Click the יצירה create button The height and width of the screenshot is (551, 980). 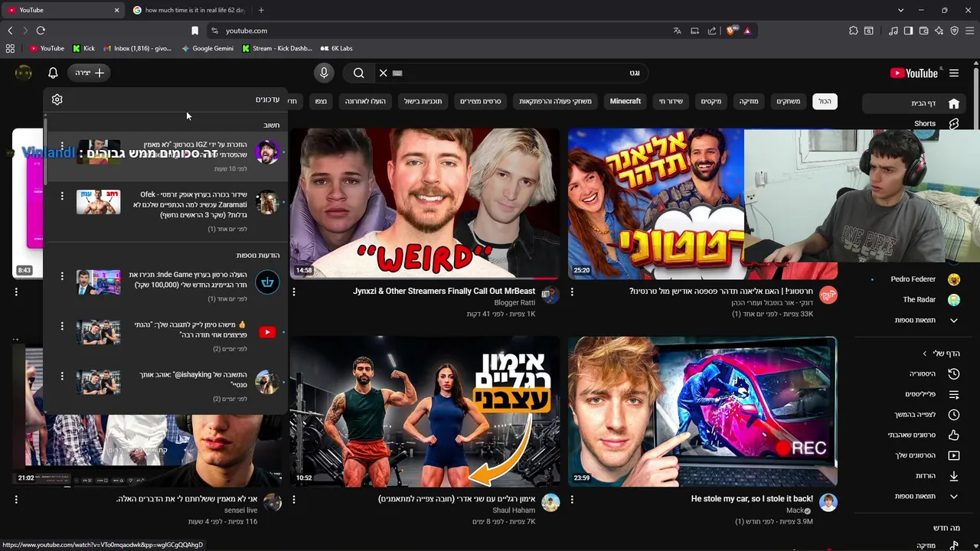point(90,73)
